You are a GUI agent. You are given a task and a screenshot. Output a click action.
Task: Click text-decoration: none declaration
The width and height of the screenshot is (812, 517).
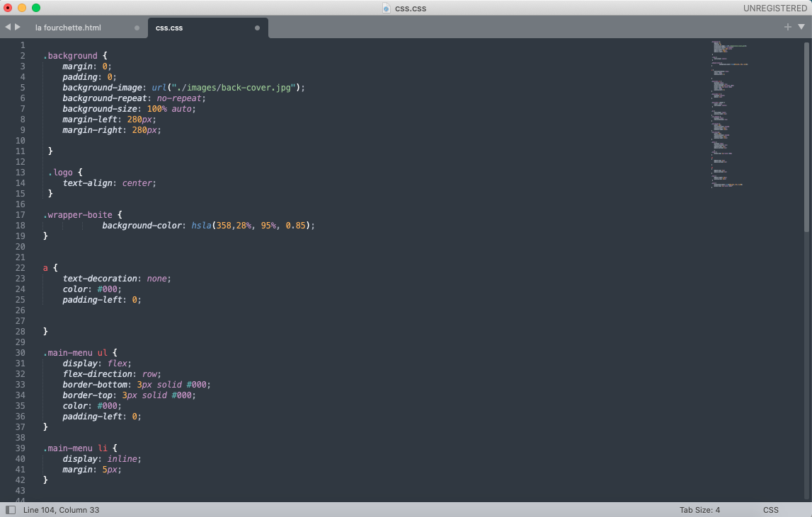pyautogui.click(x=117, y=279)
